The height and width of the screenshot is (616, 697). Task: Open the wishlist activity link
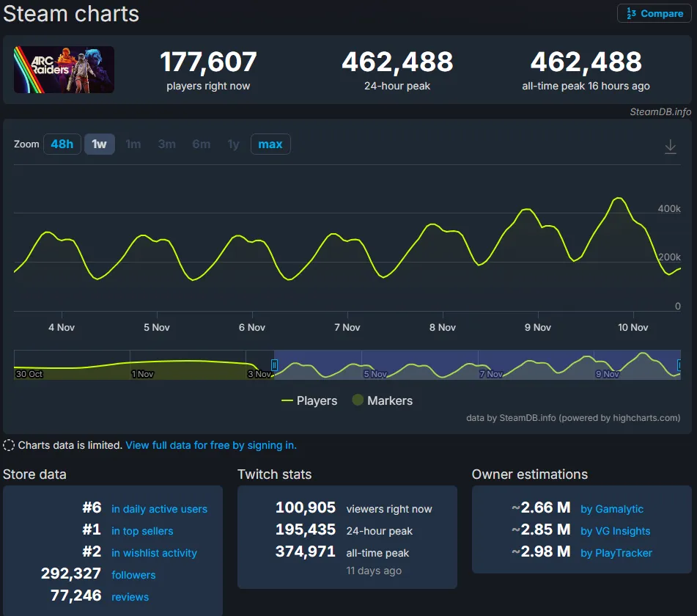154,553
